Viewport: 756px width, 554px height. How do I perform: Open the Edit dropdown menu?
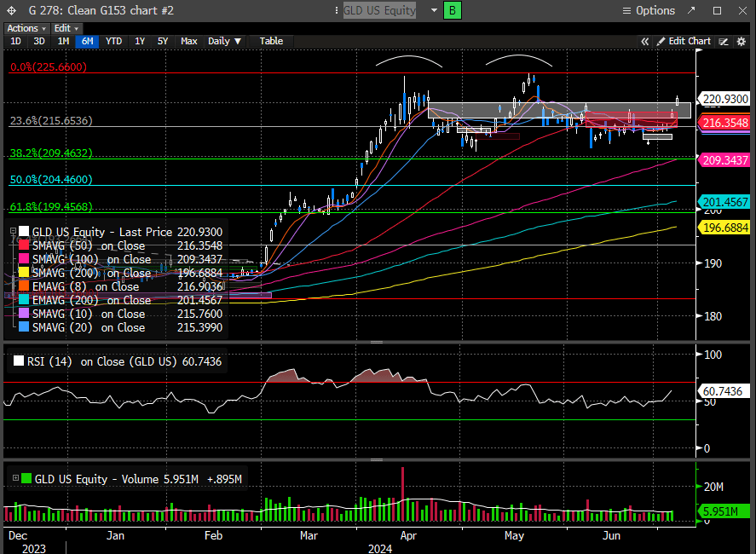click(66, 28)
